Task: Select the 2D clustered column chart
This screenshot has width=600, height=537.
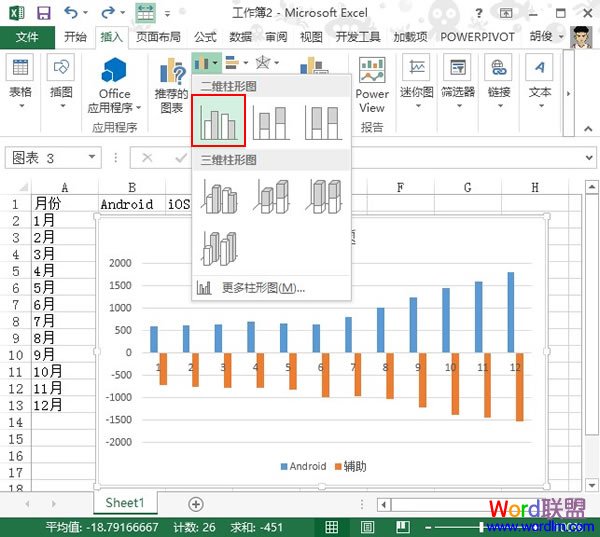Action: [x=218, y=121]
